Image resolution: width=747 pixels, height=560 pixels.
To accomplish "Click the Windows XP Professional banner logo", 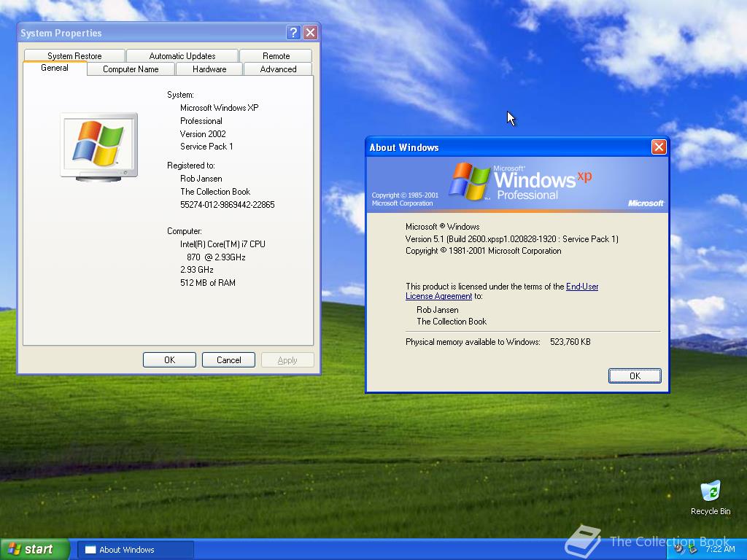I will click(521, 182).
